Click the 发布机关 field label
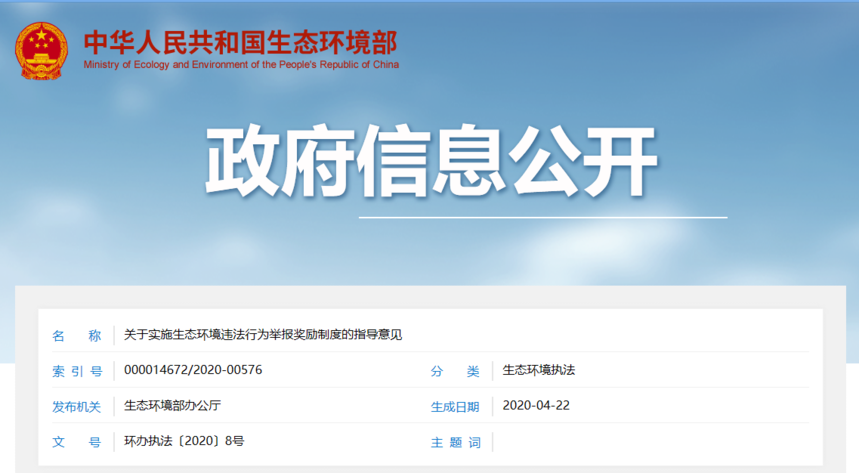Image resolution: width=859 pixels, height=473 pixels. [x=77, y=407]
